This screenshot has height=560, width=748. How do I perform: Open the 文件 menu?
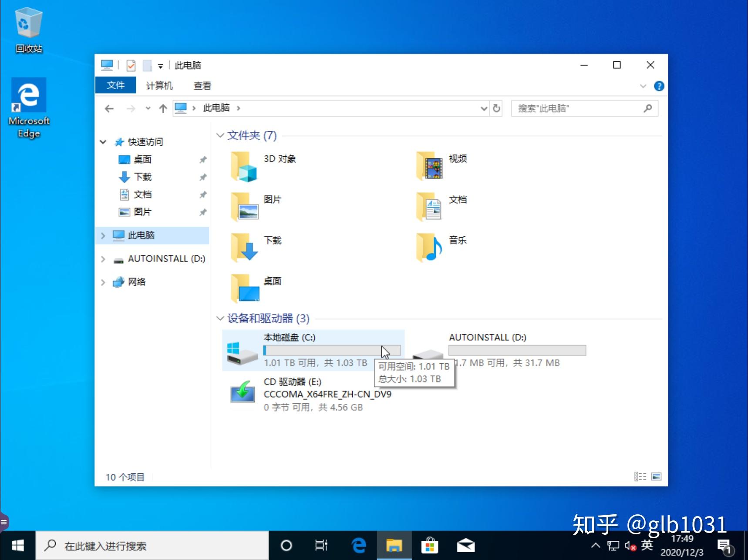click(115, 85)
